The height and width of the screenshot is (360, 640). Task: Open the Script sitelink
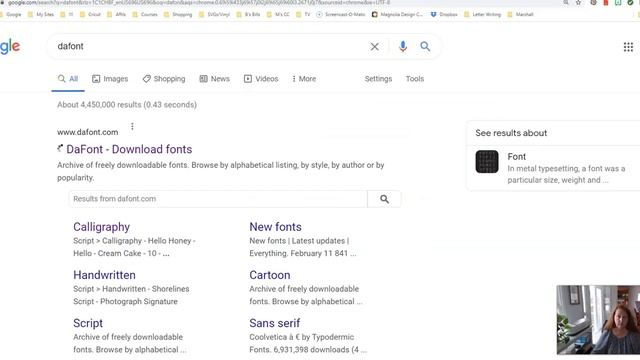[88, 323]
